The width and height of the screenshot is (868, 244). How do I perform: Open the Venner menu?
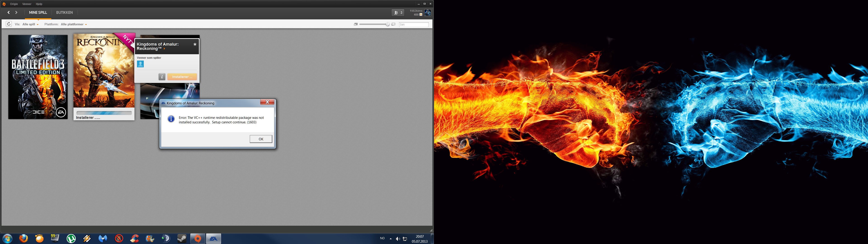click(x=27, y=4)
